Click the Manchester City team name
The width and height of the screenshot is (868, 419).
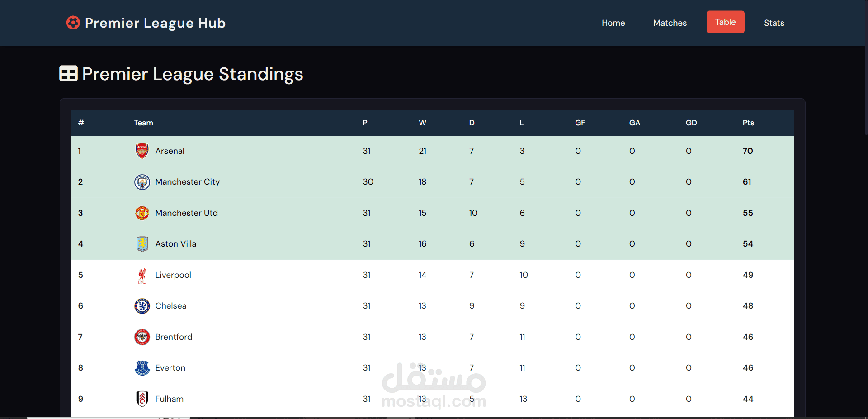[x=187, y=182]
